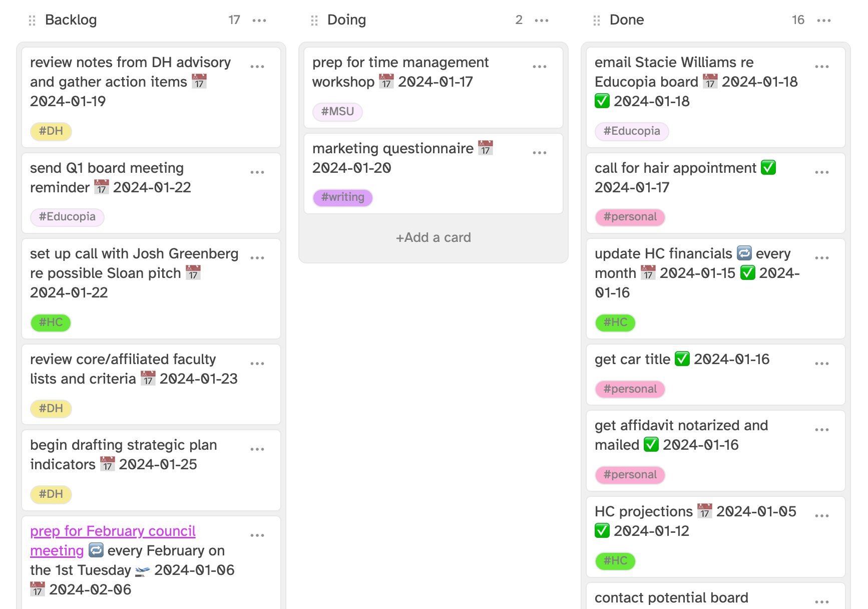Open the options menu on the Doing column

541,20
